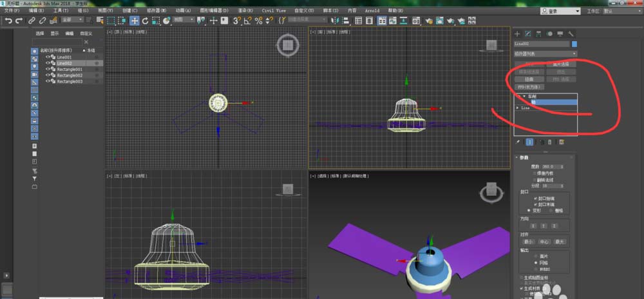Click the Angle Snap toggle icon
The height and width of the screenshot is (299, 644).
248,21
